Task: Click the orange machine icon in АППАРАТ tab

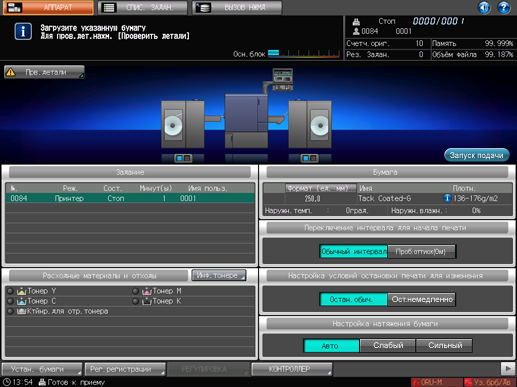Action: [x=14, y=7]
